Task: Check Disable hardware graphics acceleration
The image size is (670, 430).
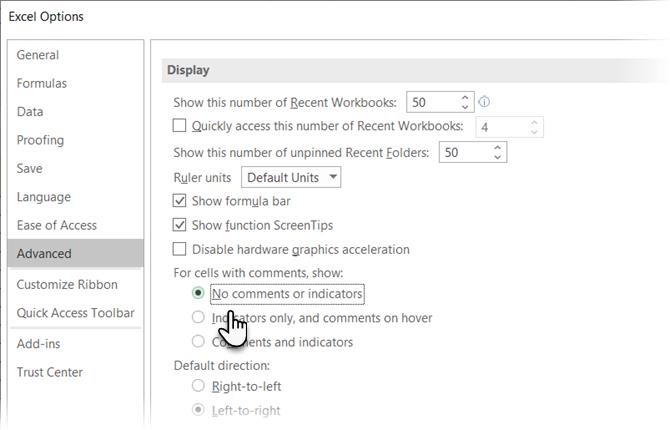Action: pos(180,249)
